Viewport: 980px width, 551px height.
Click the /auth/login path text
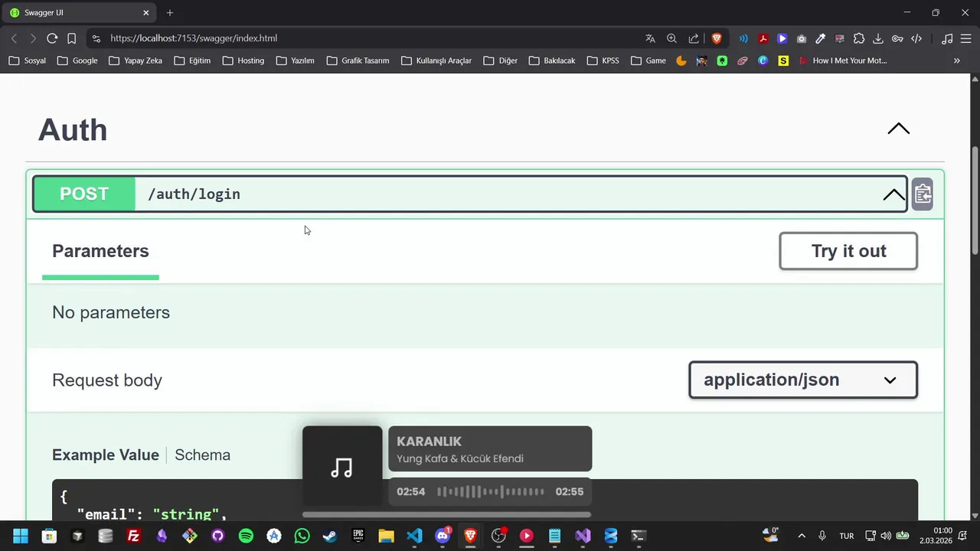194,194
